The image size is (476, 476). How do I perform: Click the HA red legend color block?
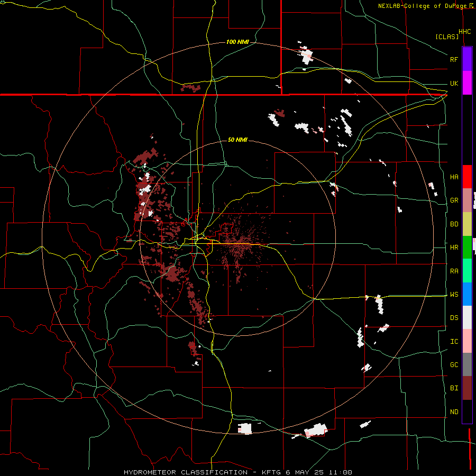coord(467,177)
